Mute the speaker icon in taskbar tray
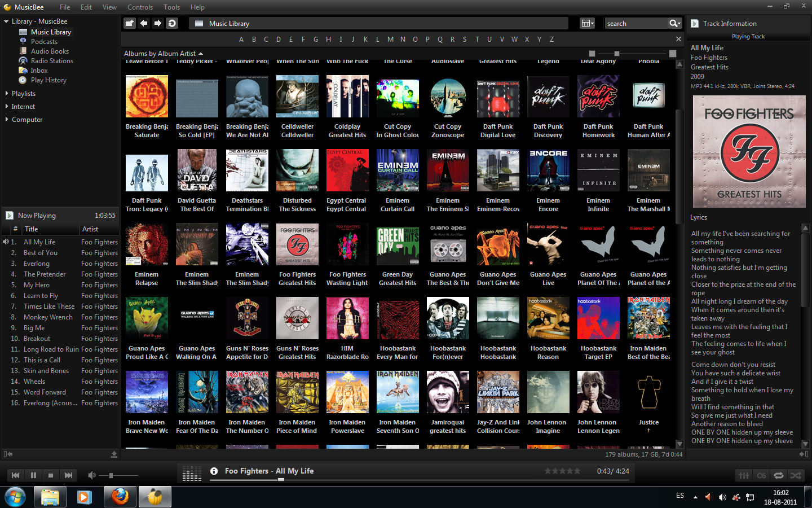 tap(722, 497)
